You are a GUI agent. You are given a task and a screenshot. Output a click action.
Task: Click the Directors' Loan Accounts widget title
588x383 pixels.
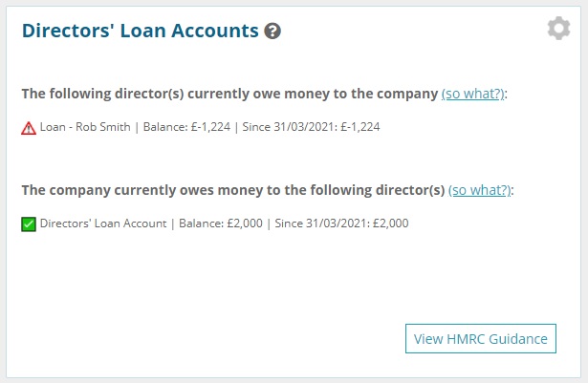pos(141,31)
